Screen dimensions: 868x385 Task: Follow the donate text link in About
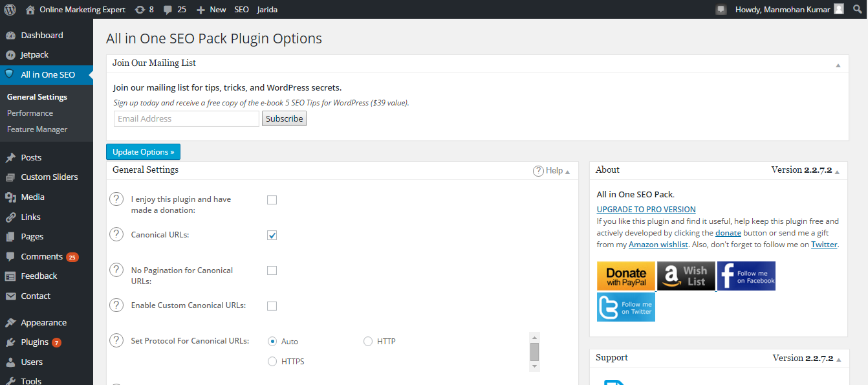(728, 233)
